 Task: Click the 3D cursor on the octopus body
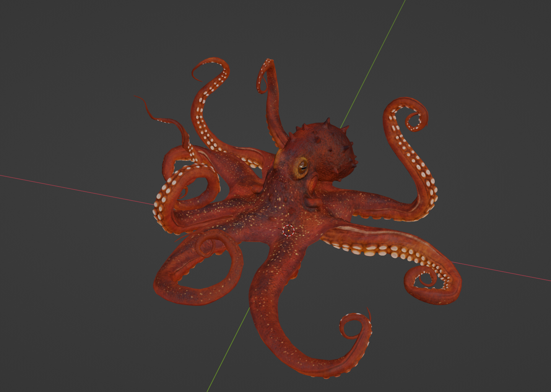click(x=288, y=230)
